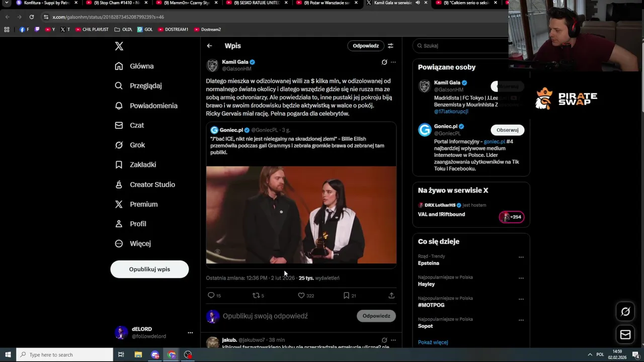Click Kamil Gala's avatar on the post
Viewport: 644px width, 362px height.
(213, 65)
